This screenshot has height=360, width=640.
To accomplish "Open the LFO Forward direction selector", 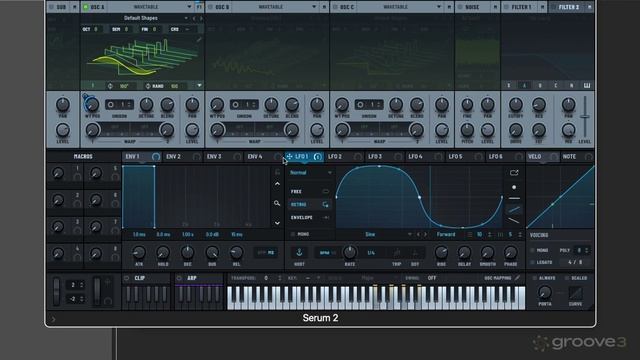I will click(x=446, y=235).
